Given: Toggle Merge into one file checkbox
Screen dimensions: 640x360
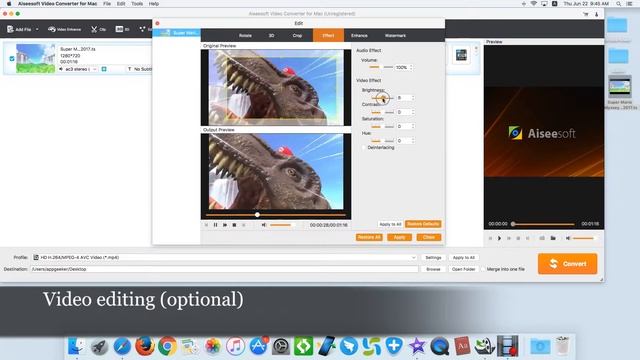Looking at the screenshot, I should pos(483,269).
